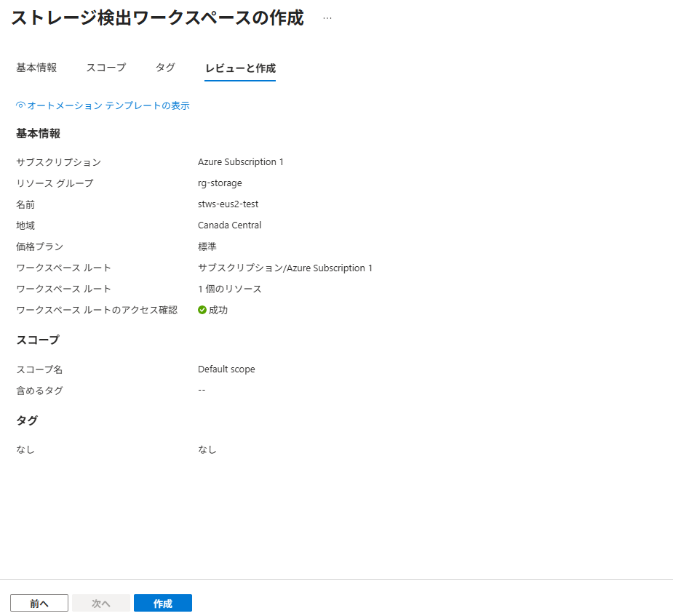Click the pricing plan value 標準

[207, 247]
